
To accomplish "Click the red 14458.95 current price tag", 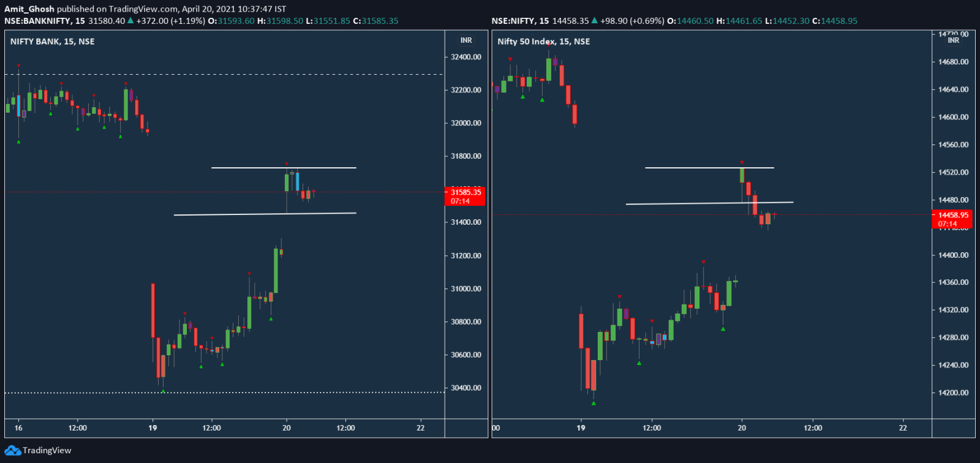I will [x=953, y=219].
